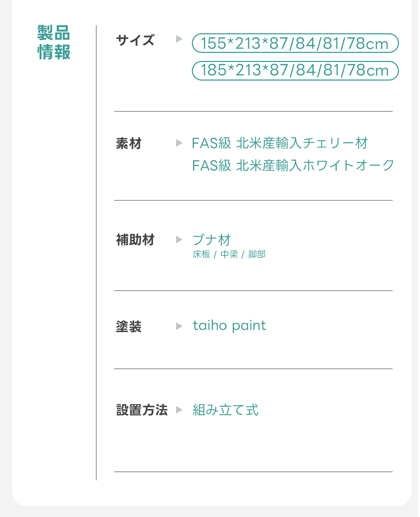
Task: Select the 155*213*87/84/81/78cm size option
Action: 295,43
